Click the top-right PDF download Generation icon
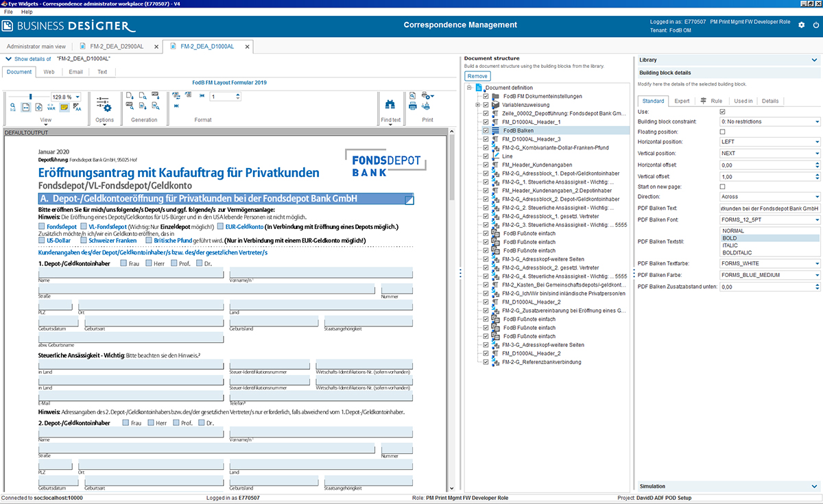The height and width of the screenshot is (504, 823). [x=156, y=96]
